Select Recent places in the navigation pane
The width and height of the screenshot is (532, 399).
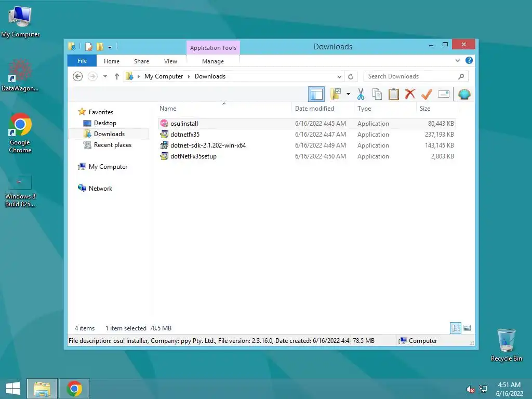coord(112,145)
